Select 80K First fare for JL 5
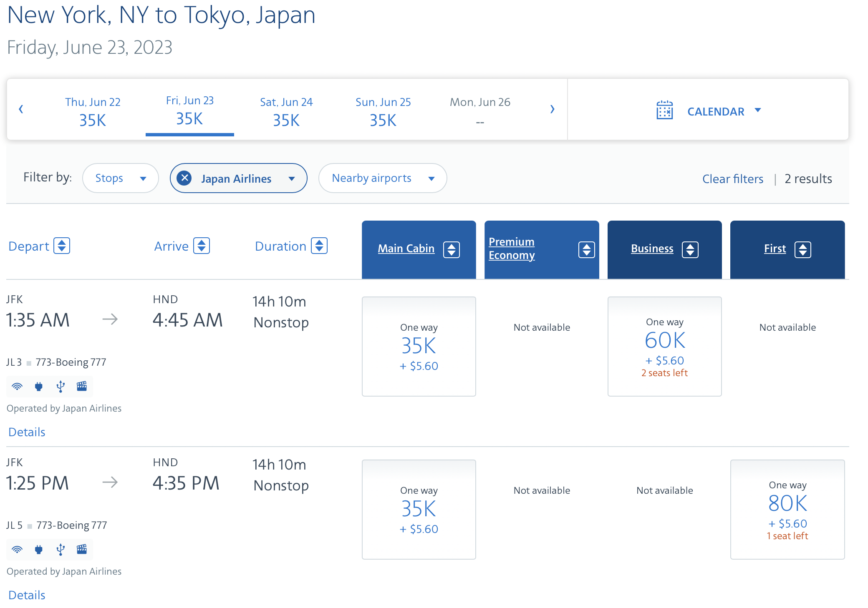Screen dimensions: 868x608 coord(787,510)
